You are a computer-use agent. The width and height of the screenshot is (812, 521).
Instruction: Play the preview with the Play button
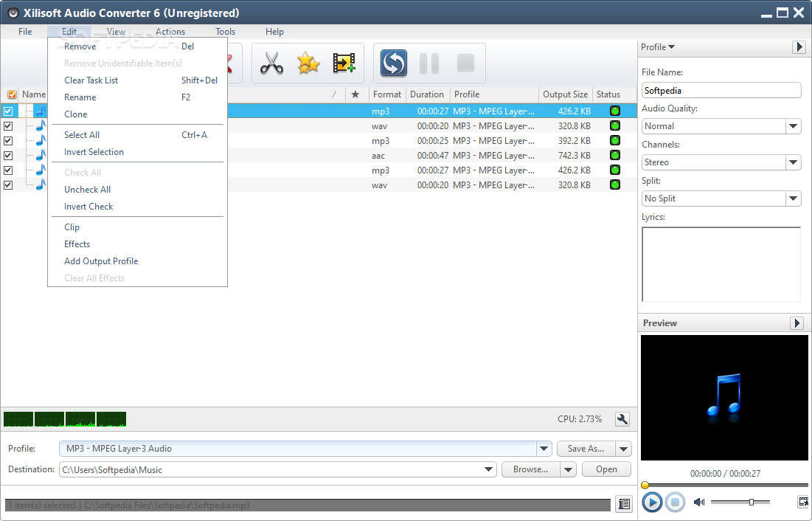pyautogui.click(x=652, y=502)
